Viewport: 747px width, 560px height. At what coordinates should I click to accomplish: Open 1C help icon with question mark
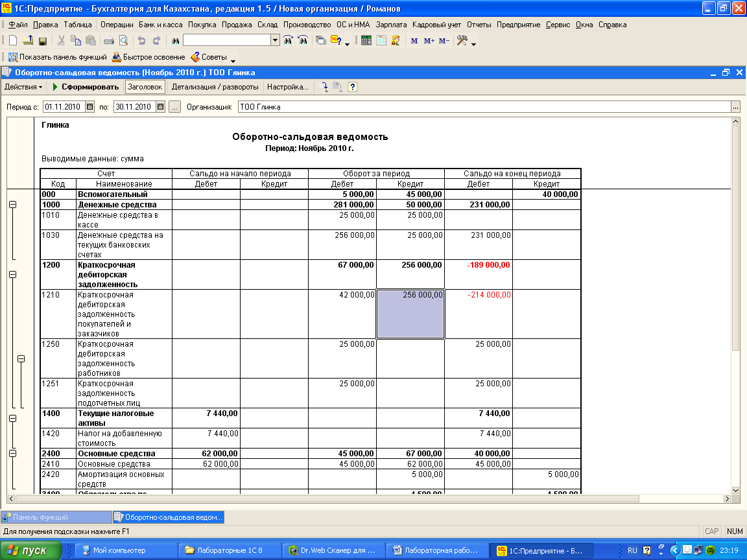336,41
